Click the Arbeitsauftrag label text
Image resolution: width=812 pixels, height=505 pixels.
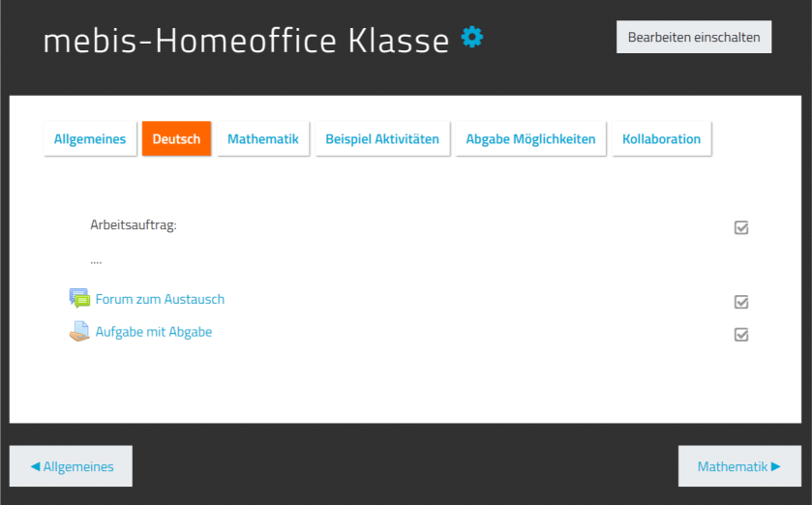[134, 225]
